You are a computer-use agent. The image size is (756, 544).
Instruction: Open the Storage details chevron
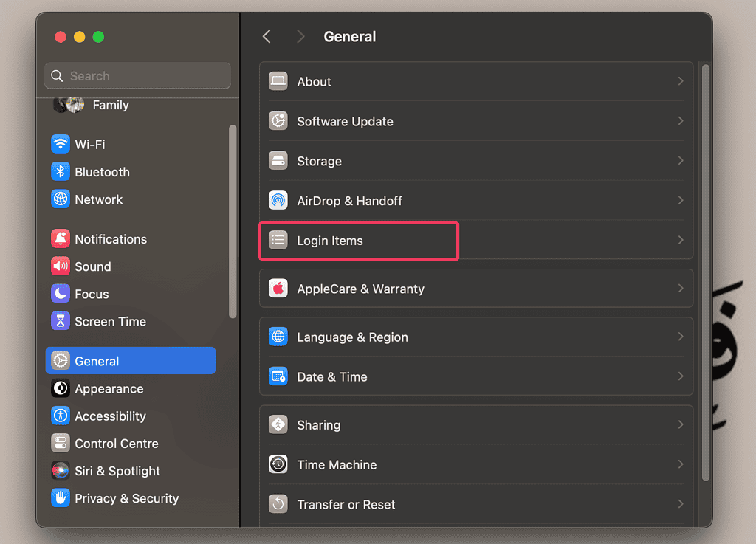click(681, 161)
